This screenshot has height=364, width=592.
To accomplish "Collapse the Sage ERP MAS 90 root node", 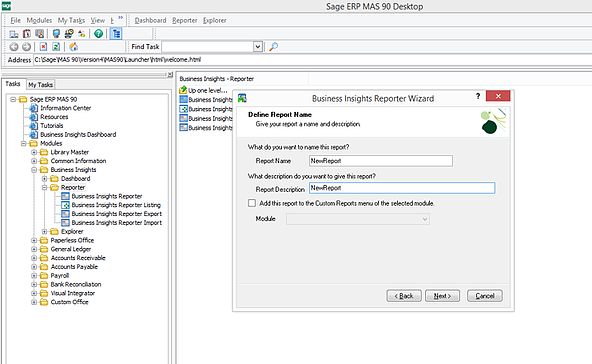I will 13,99.
